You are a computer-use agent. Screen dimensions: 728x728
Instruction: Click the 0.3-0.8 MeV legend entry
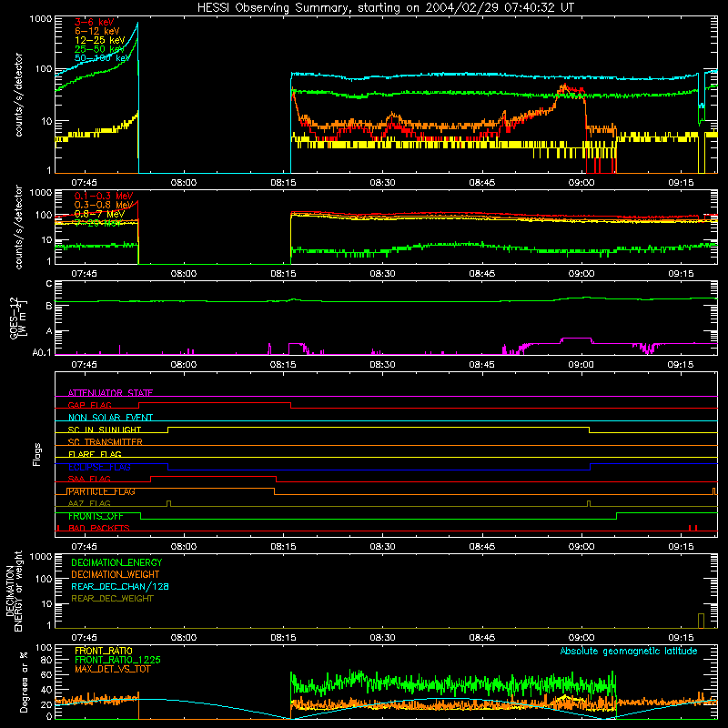104,205
